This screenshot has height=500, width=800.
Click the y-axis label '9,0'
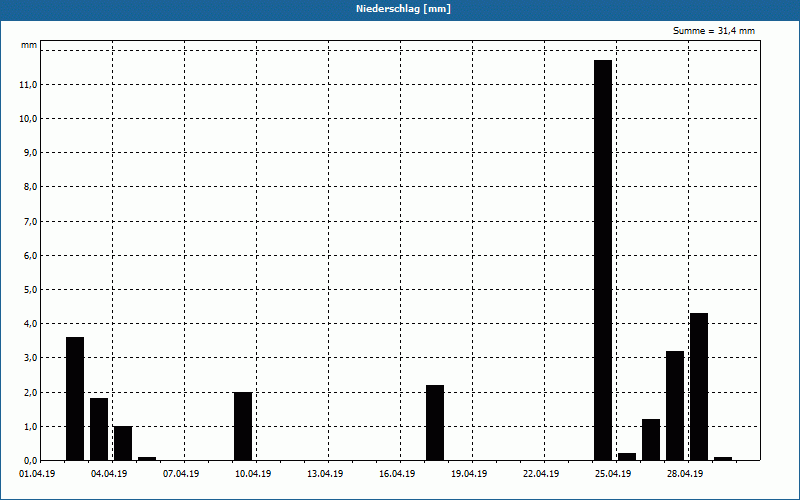coord(30,153)
